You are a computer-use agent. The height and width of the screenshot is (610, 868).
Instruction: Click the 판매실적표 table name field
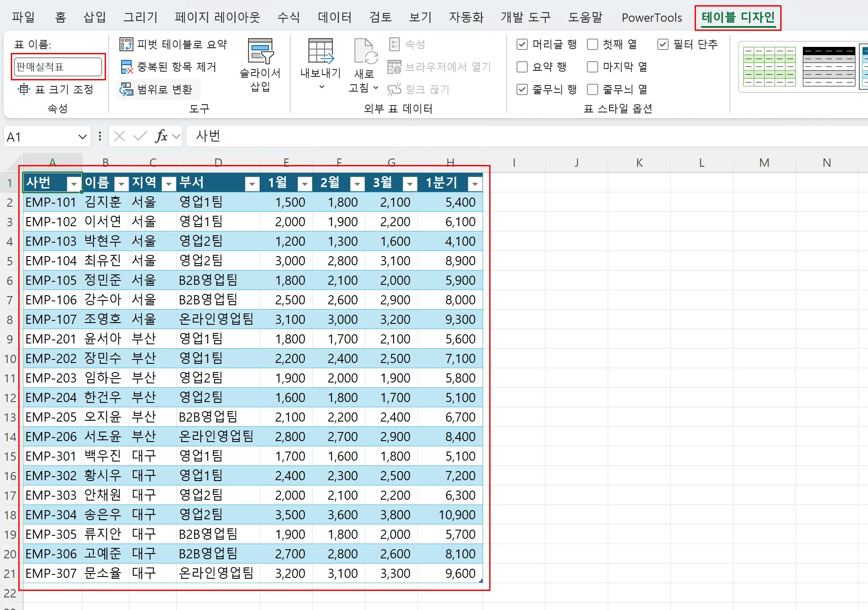pos(57,67)
